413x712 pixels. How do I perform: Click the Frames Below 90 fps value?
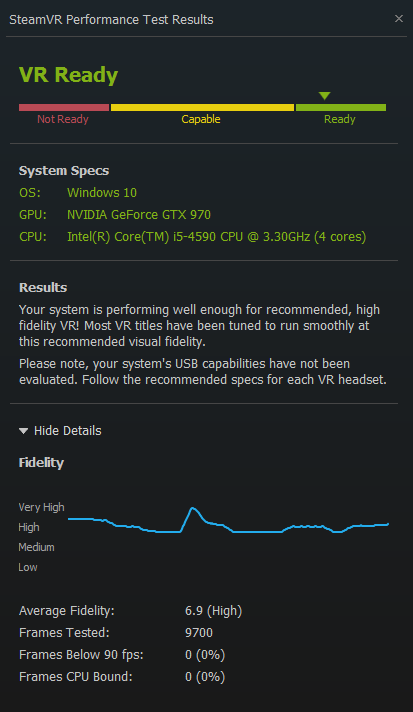point(205,655)
